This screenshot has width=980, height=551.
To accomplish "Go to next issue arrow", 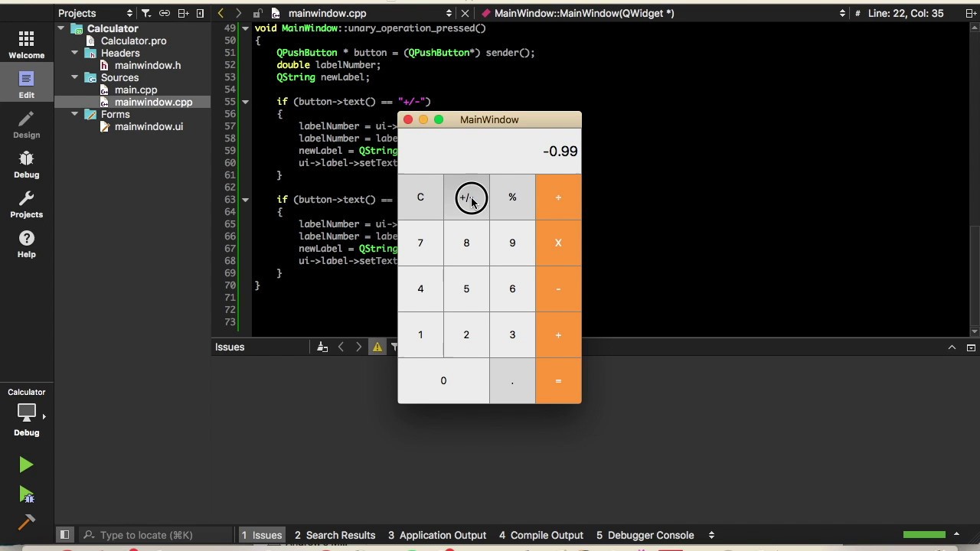I will coord(358,347).
